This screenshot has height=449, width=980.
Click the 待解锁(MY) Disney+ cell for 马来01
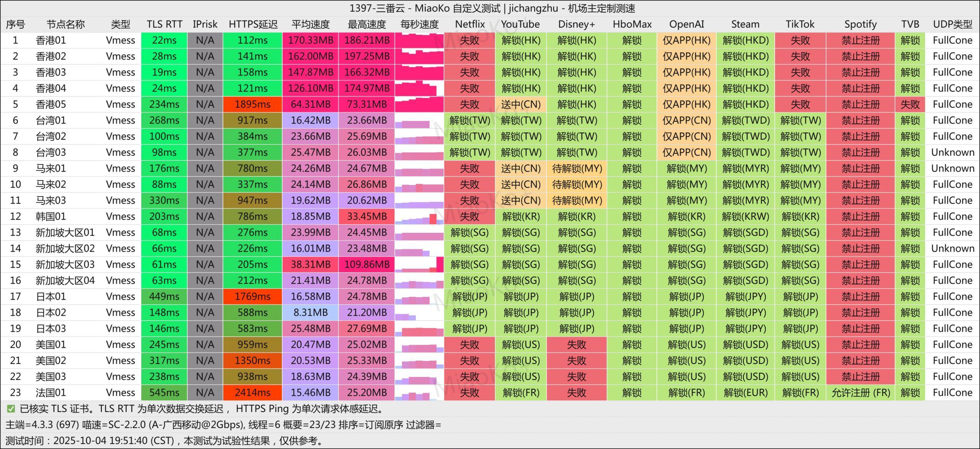click(x=577, y=169)
